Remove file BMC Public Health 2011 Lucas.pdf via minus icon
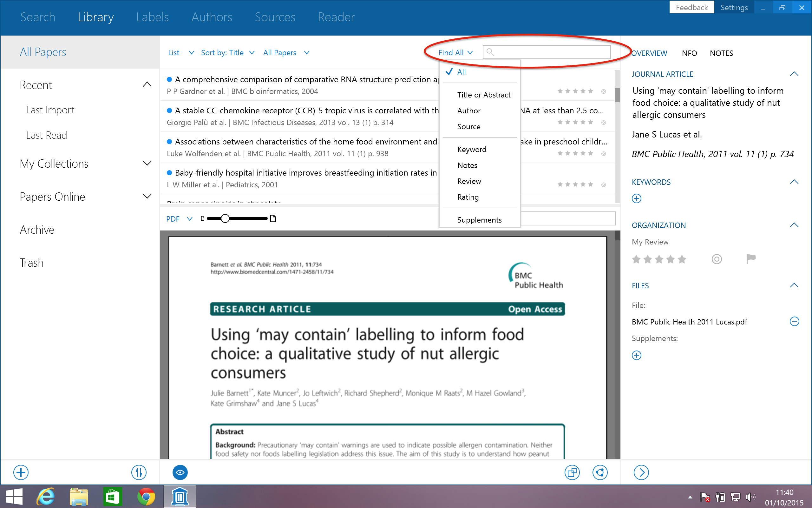812x508 pixels. (794, 322)
